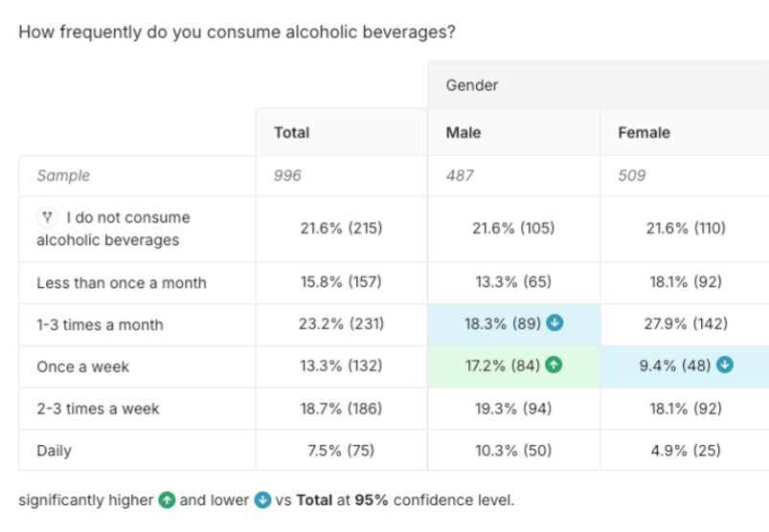Click the filter icon beside 'I do not consume'
This screenshot has height=532, width=769.
(46, 217)
